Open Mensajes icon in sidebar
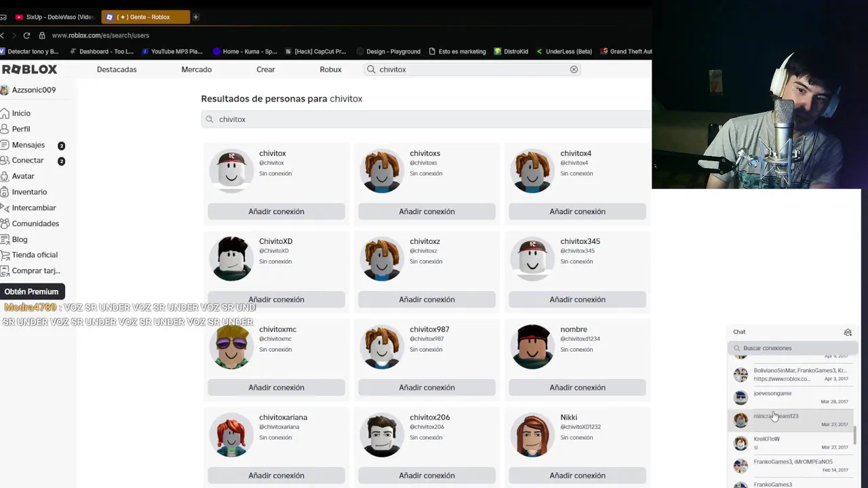 (x=5, y=145)
